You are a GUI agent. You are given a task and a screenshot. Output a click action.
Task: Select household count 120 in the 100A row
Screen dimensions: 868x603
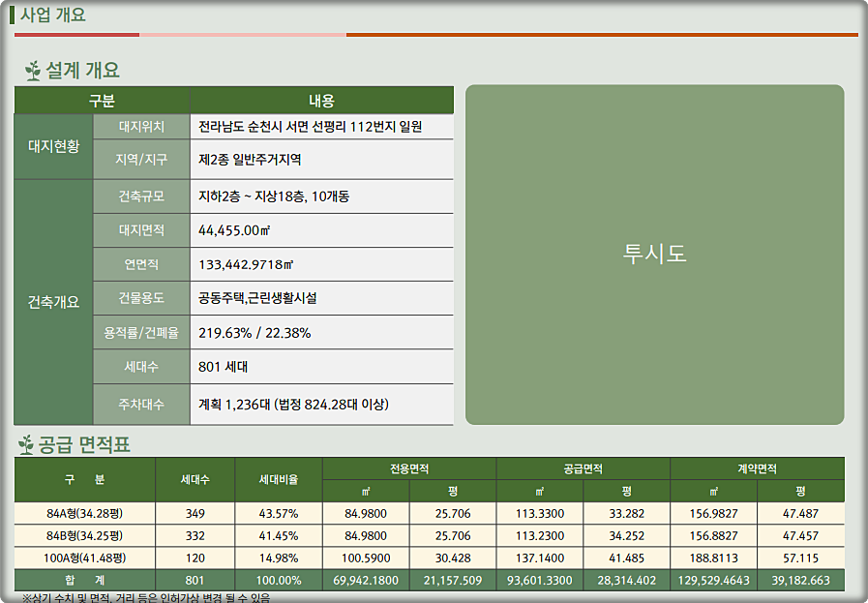pos(195,558)
